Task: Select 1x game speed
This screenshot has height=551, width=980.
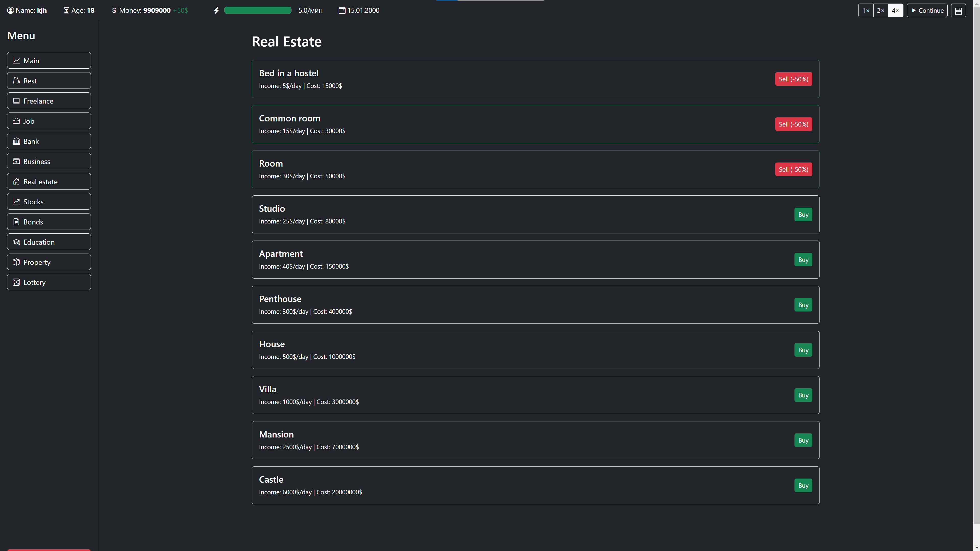Action: coord(866,10)
